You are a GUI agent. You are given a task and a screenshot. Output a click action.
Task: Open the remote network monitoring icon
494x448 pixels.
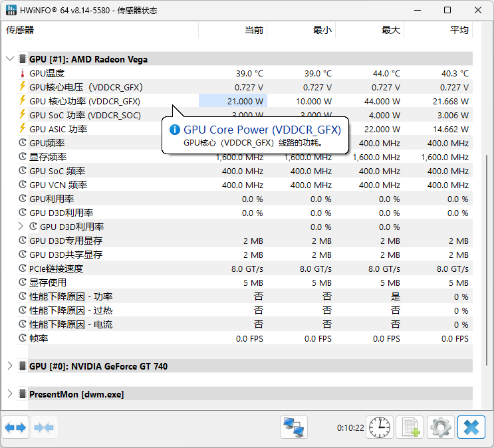[x=293, y=427]
